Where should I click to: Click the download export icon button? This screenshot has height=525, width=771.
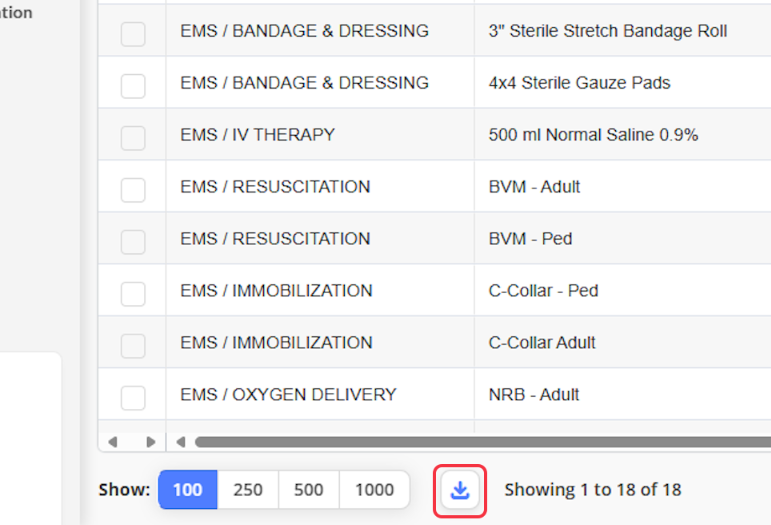pyautogui.click(x=460, y=490)
